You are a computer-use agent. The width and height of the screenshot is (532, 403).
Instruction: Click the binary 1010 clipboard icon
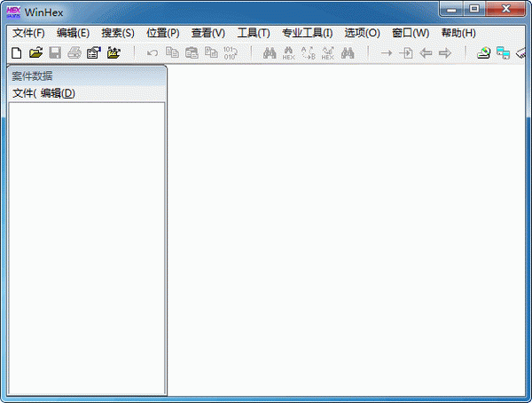(230, 53)
